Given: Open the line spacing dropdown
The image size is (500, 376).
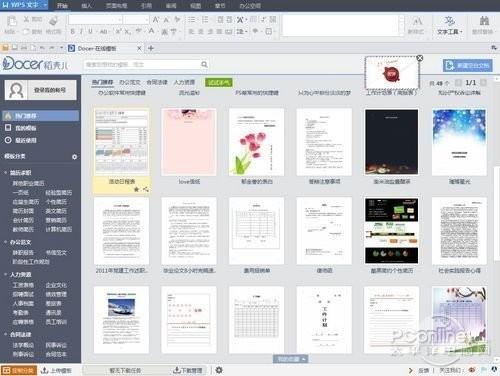Looking at the screenshot, I should click(241, 32).
